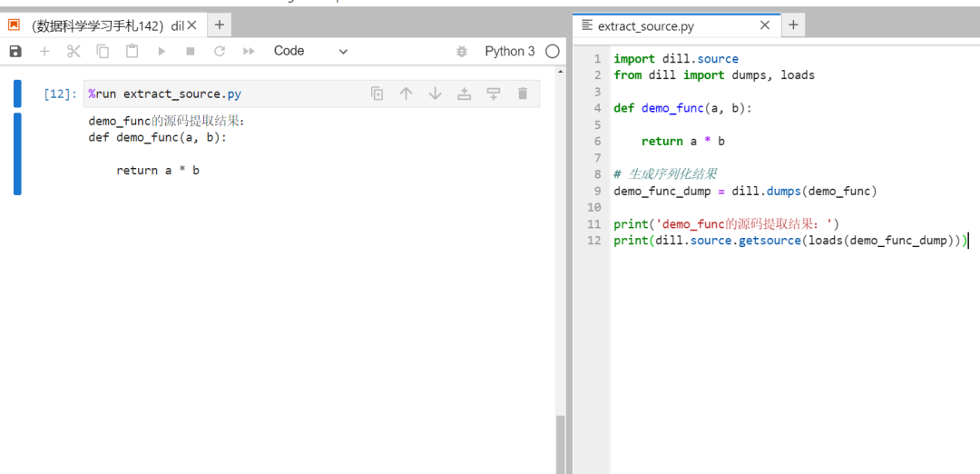Open a new launcher tab in left panel

tap(219, 25)
